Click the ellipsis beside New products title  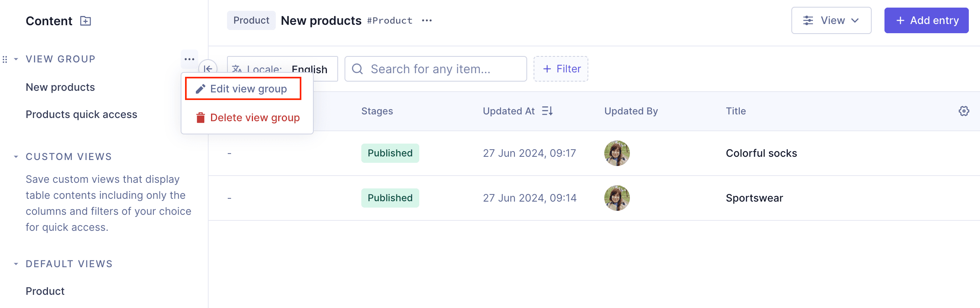pos(427,20)
